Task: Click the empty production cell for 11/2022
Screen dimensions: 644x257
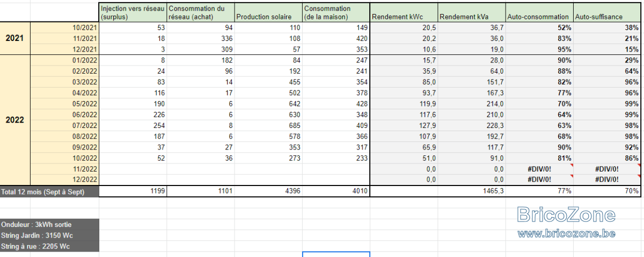Action: (268, 169)
